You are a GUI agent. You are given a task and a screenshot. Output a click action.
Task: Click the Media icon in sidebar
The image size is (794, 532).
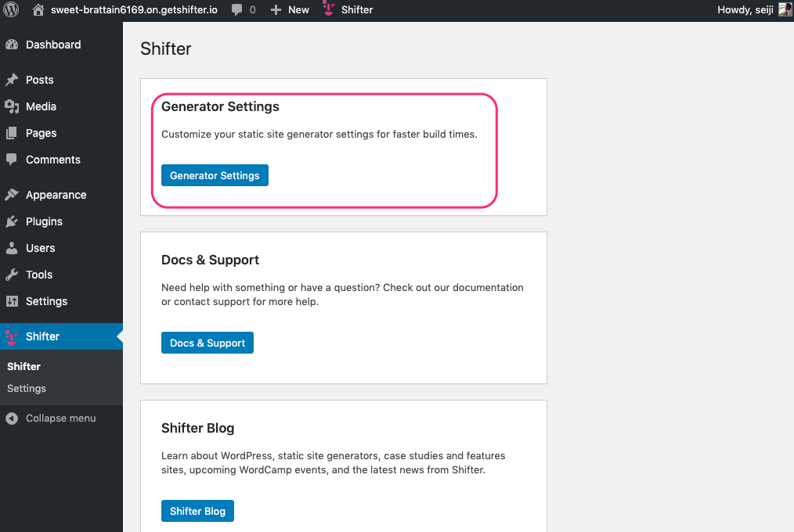point(12,106)
